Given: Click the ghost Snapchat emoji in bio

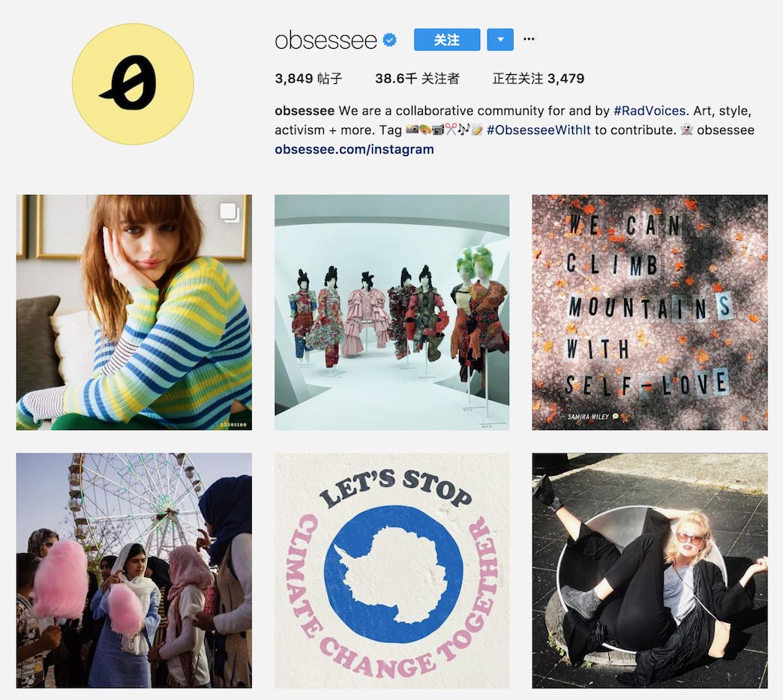Looking at the screenshot, I should (x=686, y=130).
